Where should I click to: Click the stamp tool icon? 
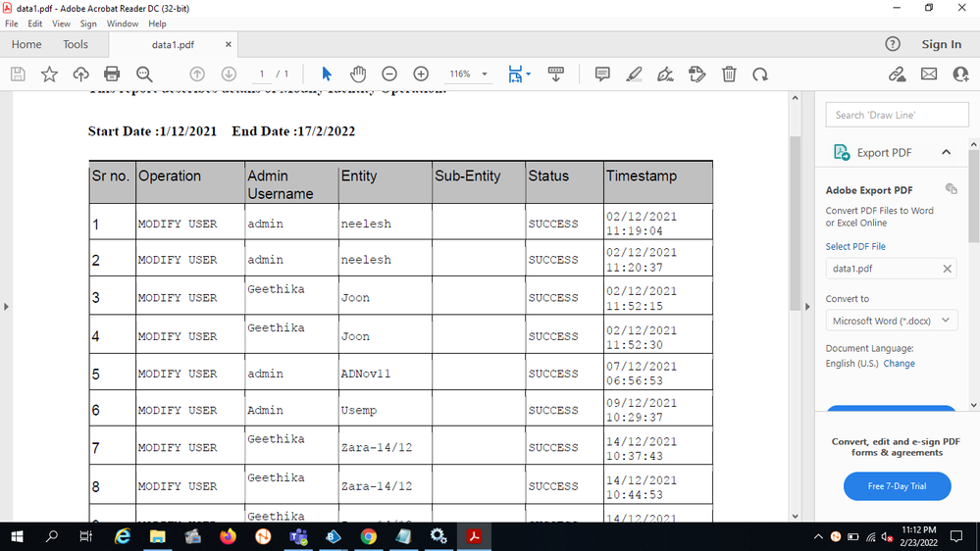696,75
